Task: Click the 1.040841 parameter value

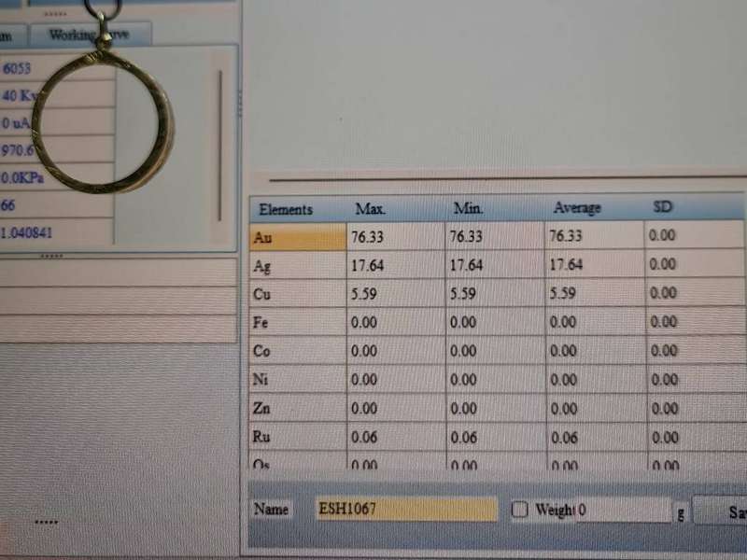Action: point(28,232)
